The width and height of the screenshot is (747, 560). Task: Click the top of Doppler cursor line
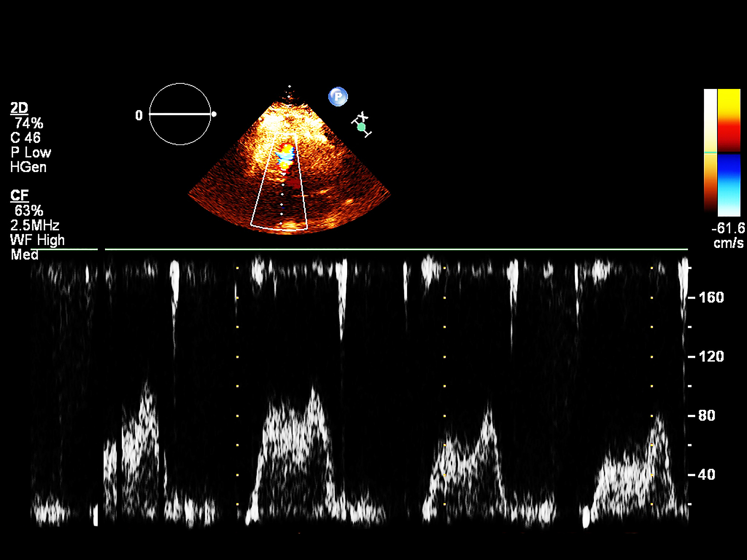pos(290,87)
